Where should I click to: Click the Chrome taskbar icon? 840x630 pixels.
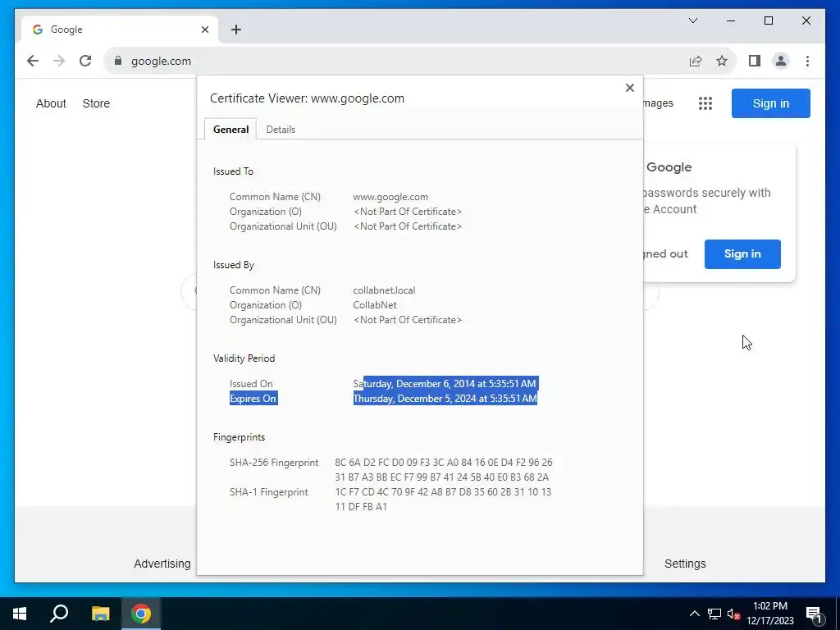141,614
